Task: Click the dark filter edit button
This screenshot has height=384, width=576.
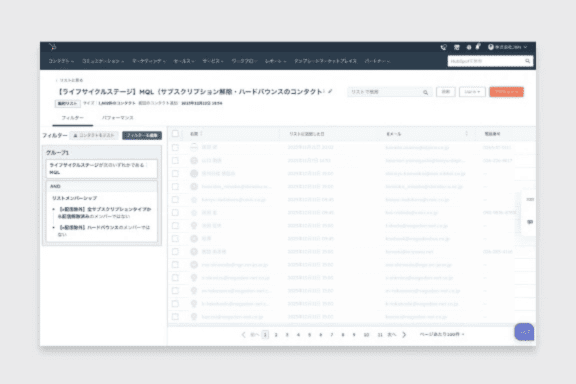Action: point(142,136)
